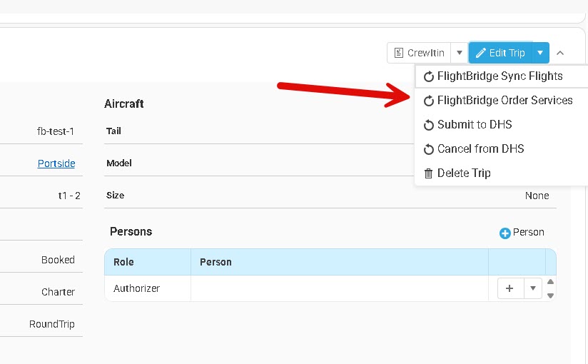Click the Persons table scroll up arrow

(550, 282)
